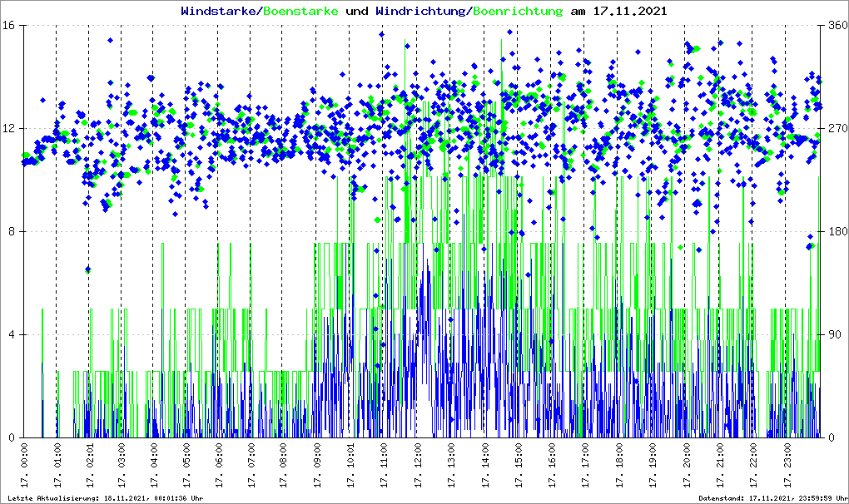This screenshot has width=849, height=504.
Task: Select the 270 label on right axis
Action: [x=835, y=129]
